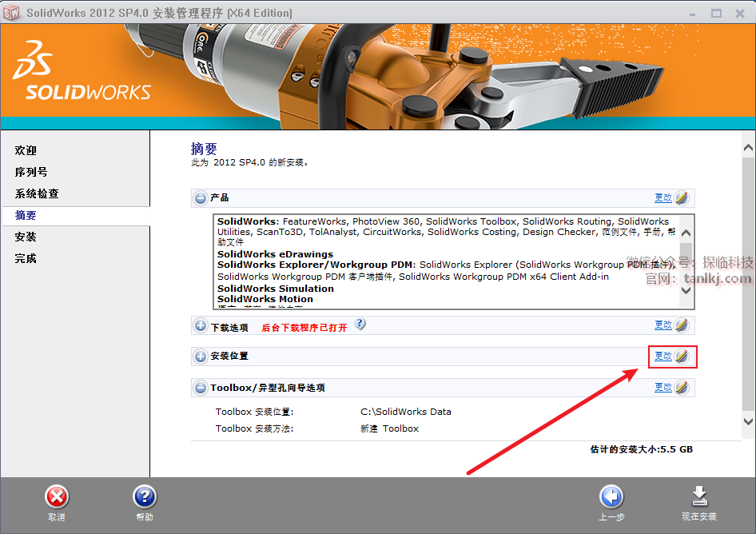This screenshot has height=534, width=756.
Task: Expand the 下载选项 section
Action: (201, 325)
